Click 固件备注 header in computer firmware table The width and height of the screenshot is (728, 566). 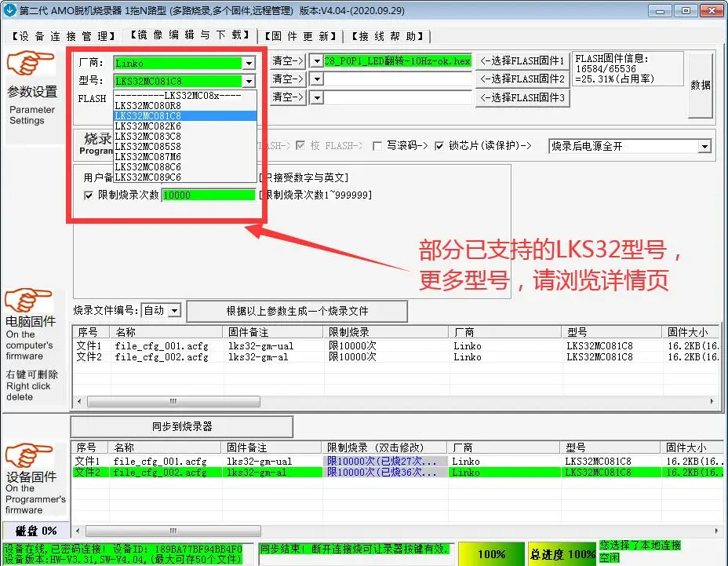pos(272,332)
